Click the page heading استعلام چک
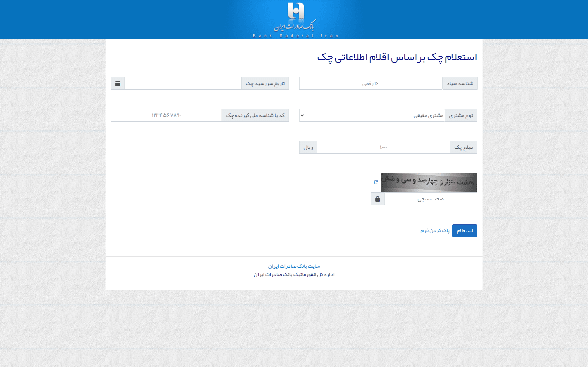 [x=397, y=57]
